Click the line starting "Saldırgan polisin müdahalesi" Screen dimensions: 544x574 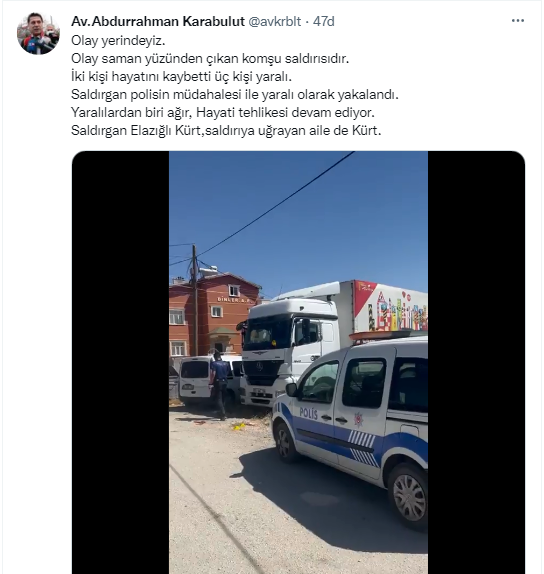[235, 94]
